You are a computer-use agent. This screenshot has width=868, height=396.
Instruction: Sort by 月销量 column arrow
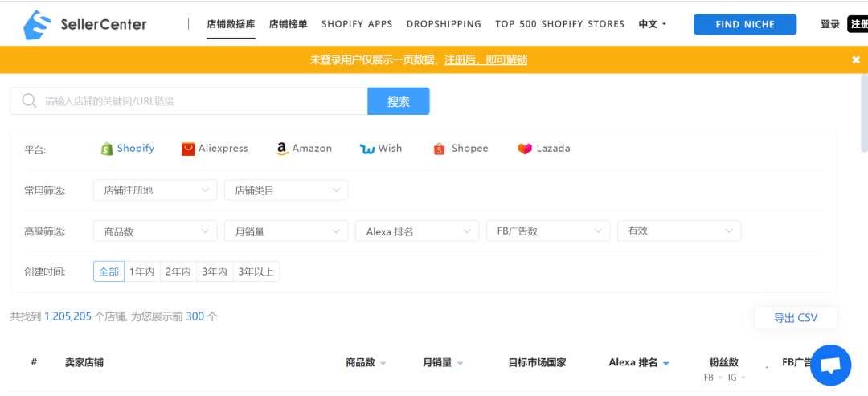tap(460, 363)
